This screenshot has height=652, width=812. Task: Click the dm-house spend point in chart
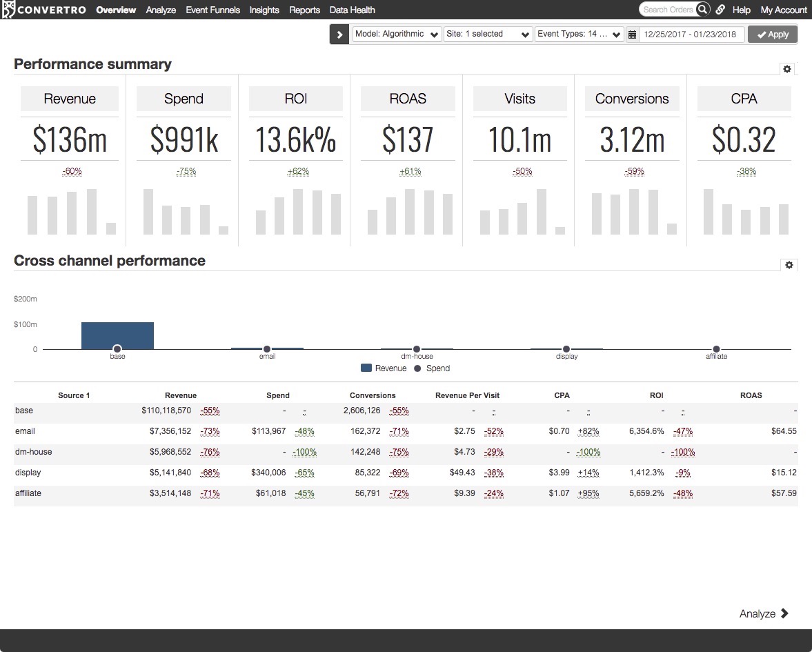tap(417, 349)
